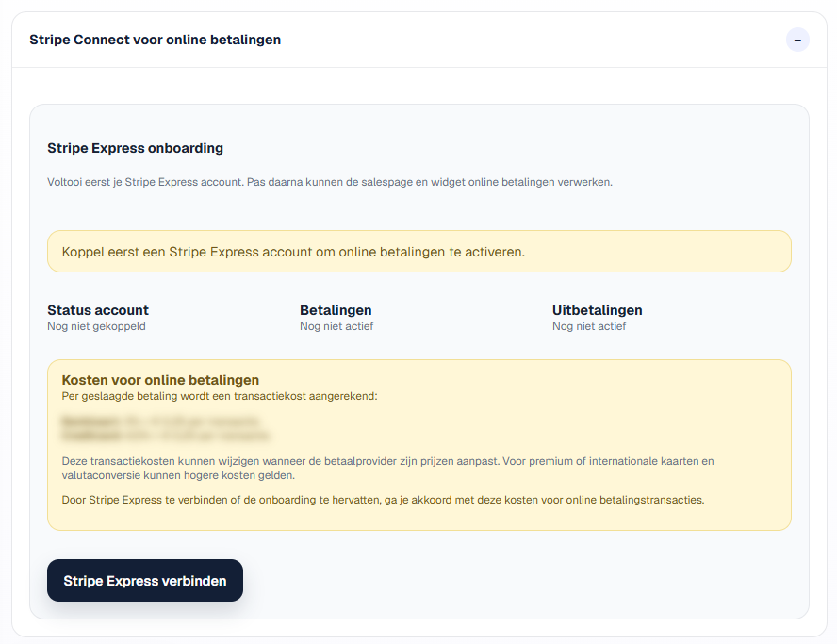Click the 'Stripe Express onboarding' title
837x644 pixels.
tap(135, 148)
